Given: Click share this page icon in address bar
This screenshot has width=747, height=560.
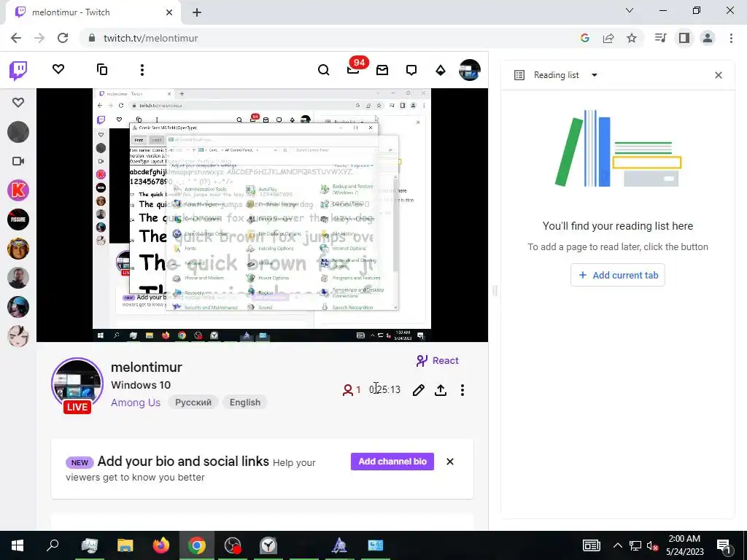Looking at the screenshot, I should click(608, 38).
